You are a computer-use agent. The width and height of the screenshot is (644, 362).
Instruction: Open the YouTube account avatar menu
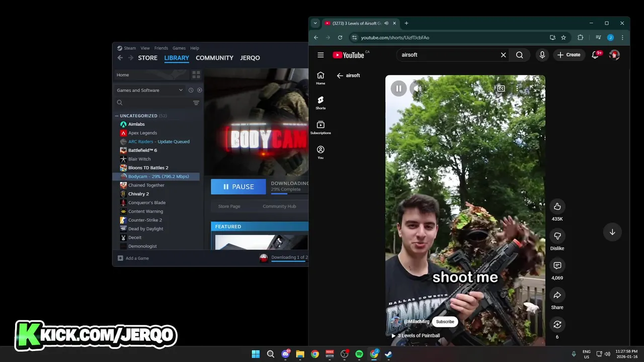pos(614,55)
